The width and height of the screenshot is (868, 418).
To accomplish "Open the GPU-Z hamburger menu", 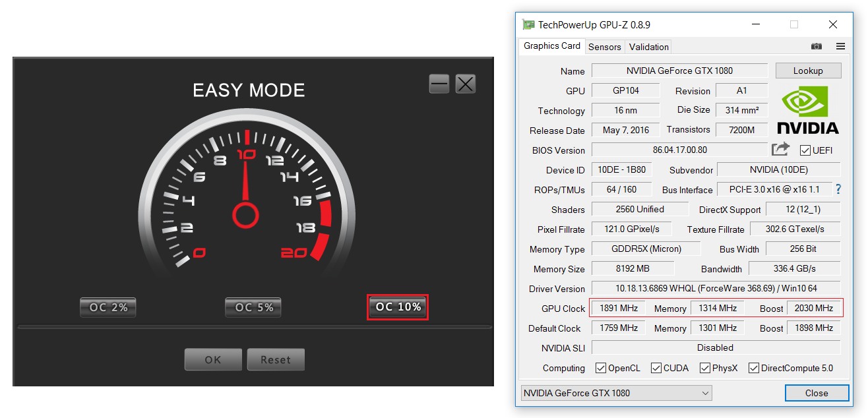I will 840,46.
